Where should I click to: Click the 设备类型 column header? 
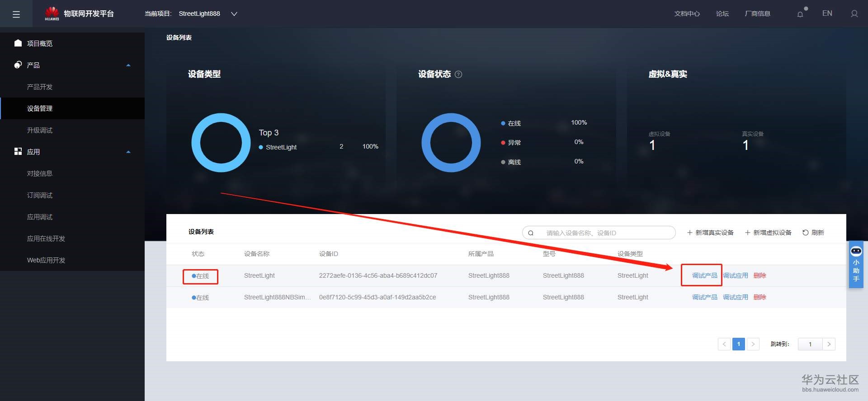[630, 254]
